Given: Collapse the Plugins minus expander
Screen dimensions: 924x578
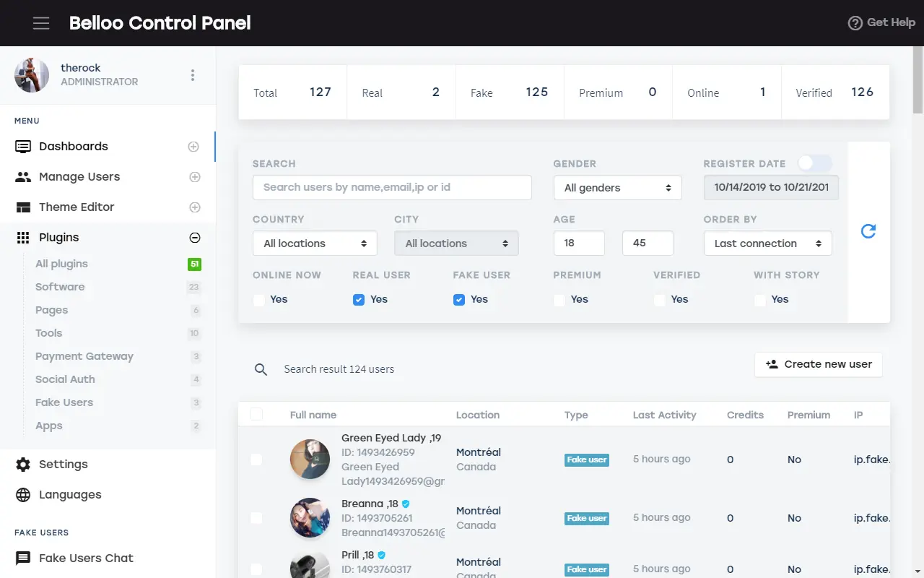Looking at the screenshot, I should click(194, 238).
